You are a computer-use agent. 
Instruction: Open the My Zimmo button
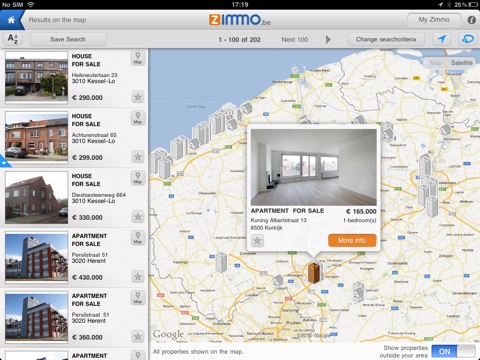(434, 20)
